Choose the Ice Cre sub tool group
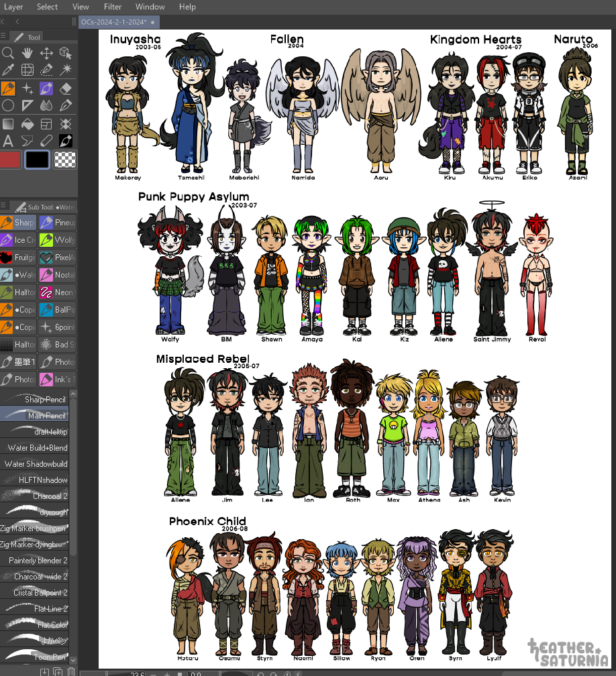Screen dimensions: 616x676 coord(18,240)
